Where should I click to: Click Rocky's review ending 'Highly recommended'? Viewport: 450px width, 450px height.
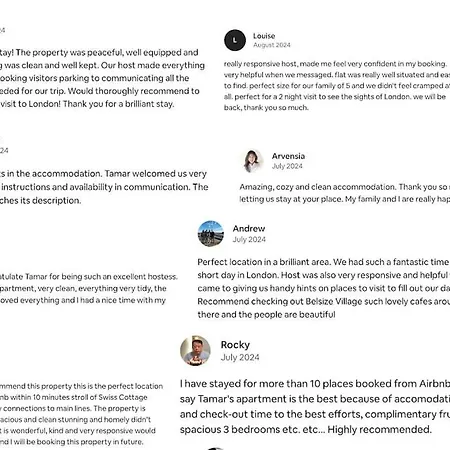pos(315,406)
